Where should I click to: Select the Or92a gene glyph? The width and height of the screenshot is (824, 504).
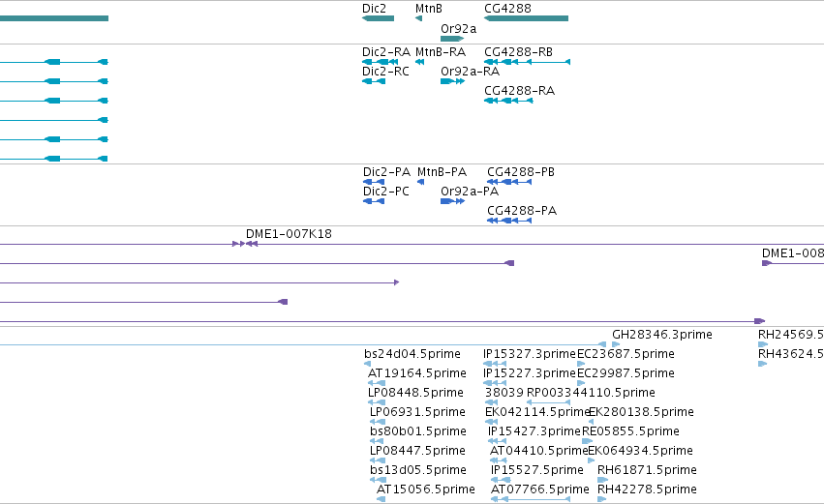click(x=452, y=39)
